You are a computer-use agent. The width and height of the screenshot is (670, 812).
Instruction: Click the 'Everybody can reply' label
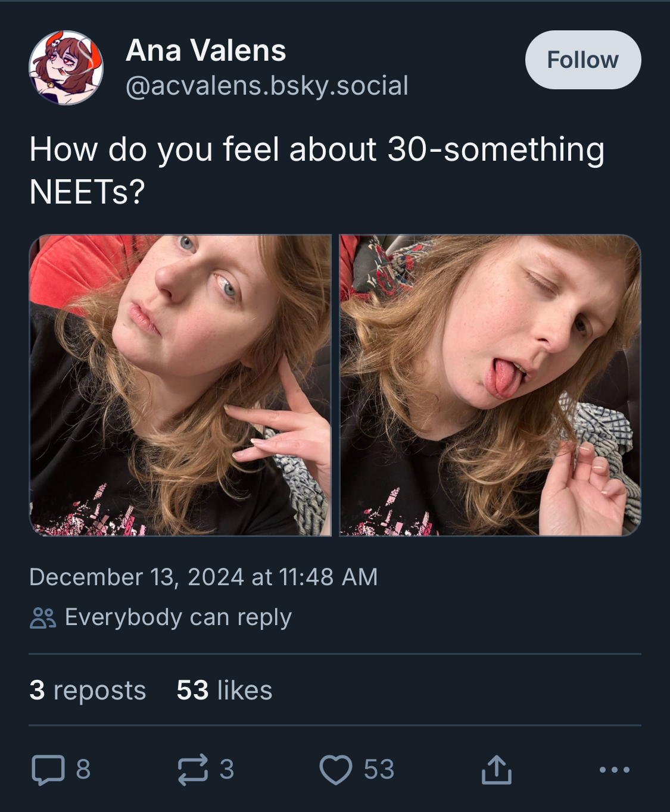[x=178, y=617]
